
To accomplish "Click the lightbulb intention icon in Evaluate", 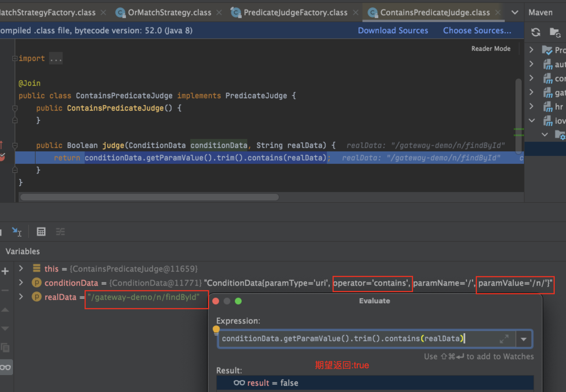I will 216,330.
